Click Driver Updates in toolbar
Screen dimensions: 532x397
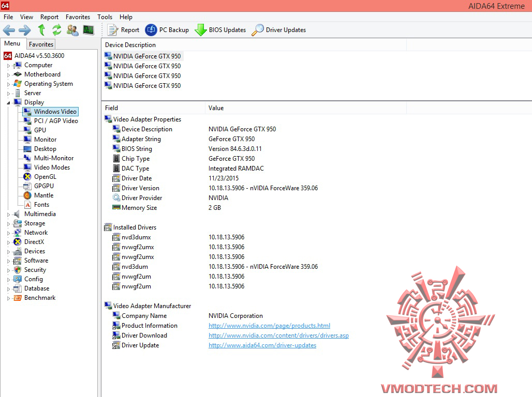[x=279, y=30]
